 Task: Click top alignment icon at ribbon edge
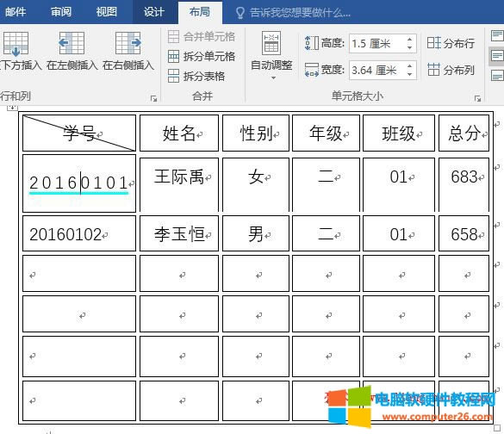(497, 35)
